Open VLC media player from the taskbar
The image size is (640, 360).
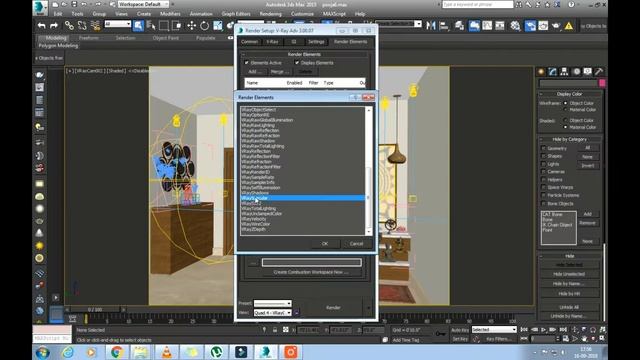pos(167,352)
